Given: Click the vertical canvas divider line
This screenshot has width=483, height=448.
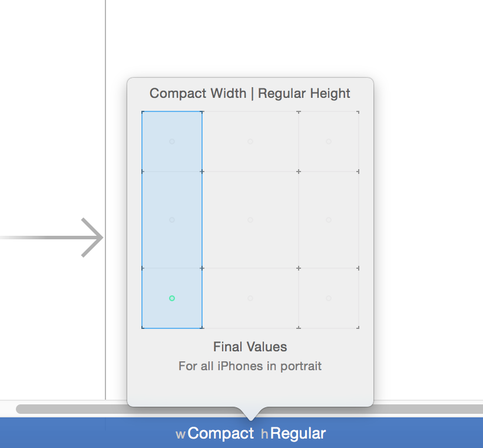Looking at the screenshot, I should click(105, 177).
